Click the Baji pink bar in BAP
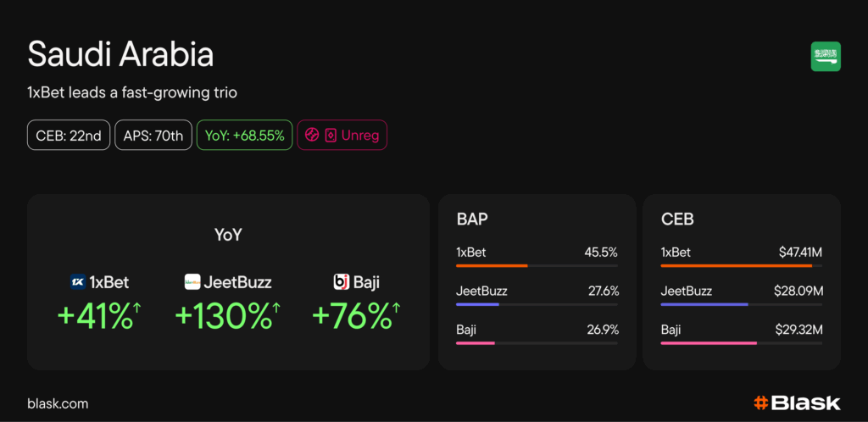868x422 pixels. click(x=475, y=343)
